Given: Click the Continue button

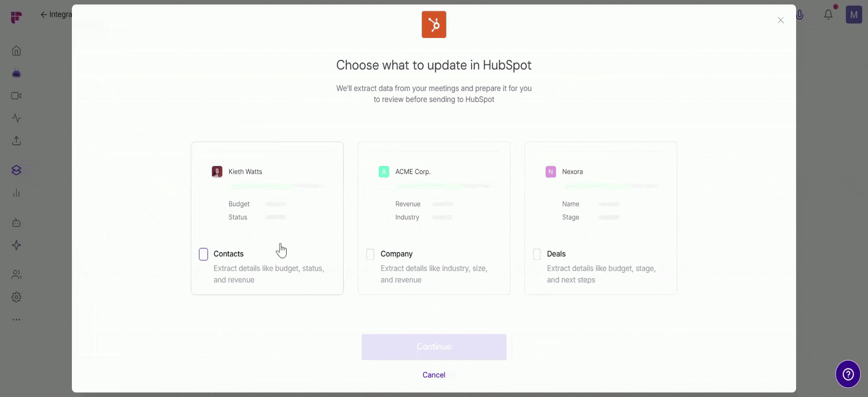Looking at the screenshot, I should tap(434, 347).
